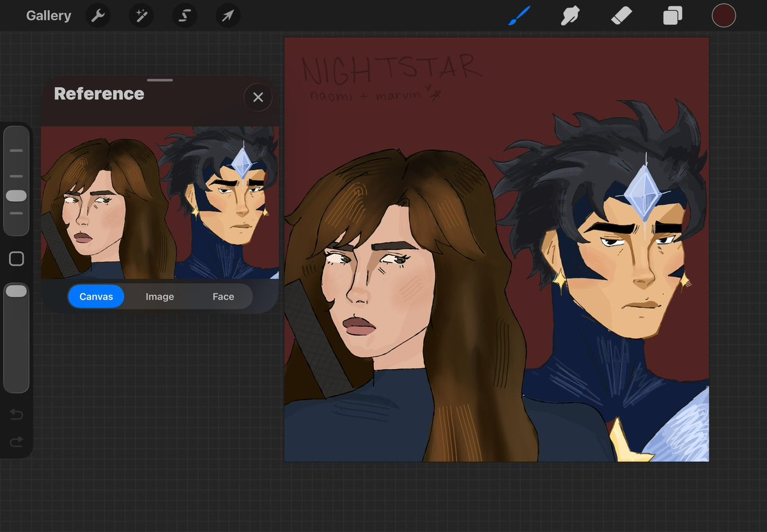Close the Reference panel

point(258,97)
